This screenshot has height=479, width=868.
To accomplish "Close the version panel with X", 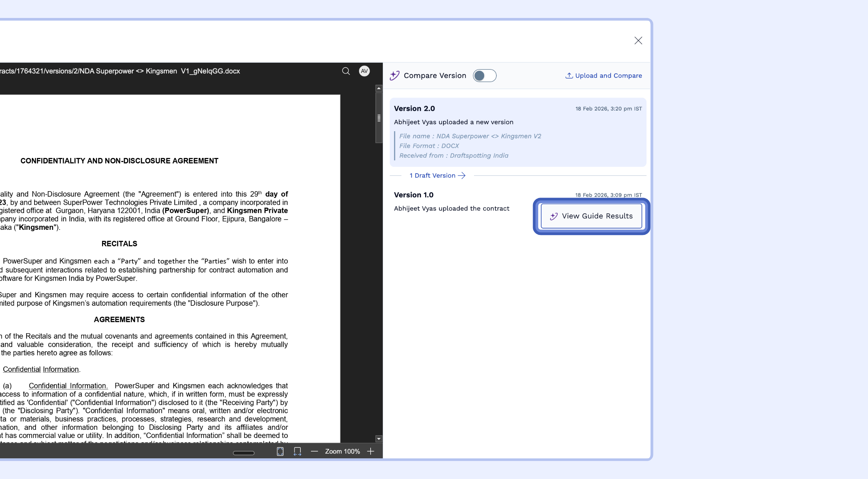I will click(x=638, y=41).
